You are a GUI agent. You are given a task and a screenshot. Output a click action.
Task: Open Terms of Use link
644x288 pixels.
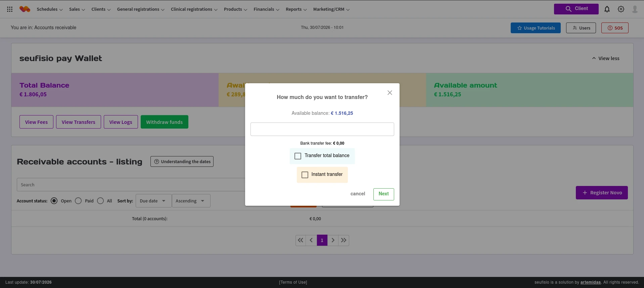(x=293, y=282)
